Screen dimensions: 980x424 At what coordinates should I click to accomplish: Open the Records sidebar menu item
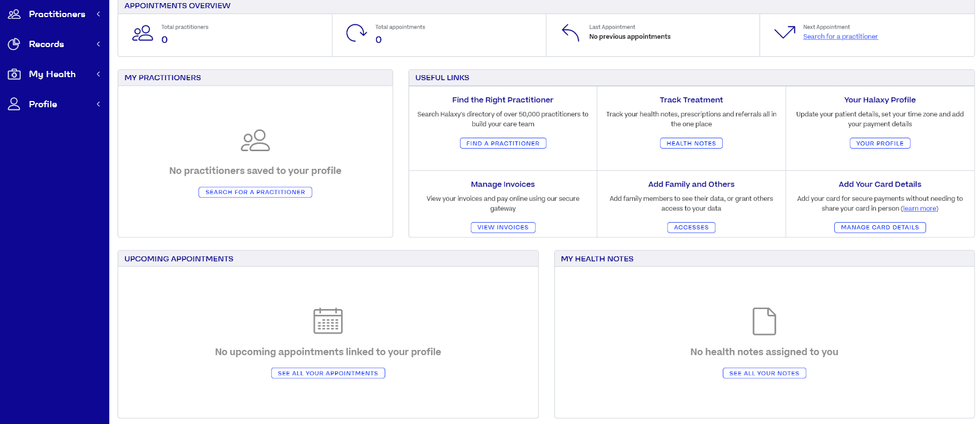(x=47, y=44)
